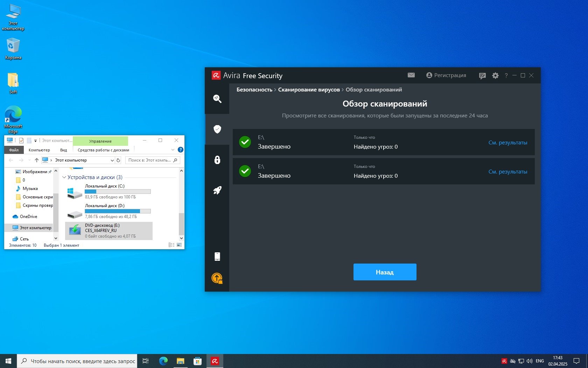Select the Security shield icon in sidebar
The width and height of the screenshot is (588, 368).
(217, 129)
